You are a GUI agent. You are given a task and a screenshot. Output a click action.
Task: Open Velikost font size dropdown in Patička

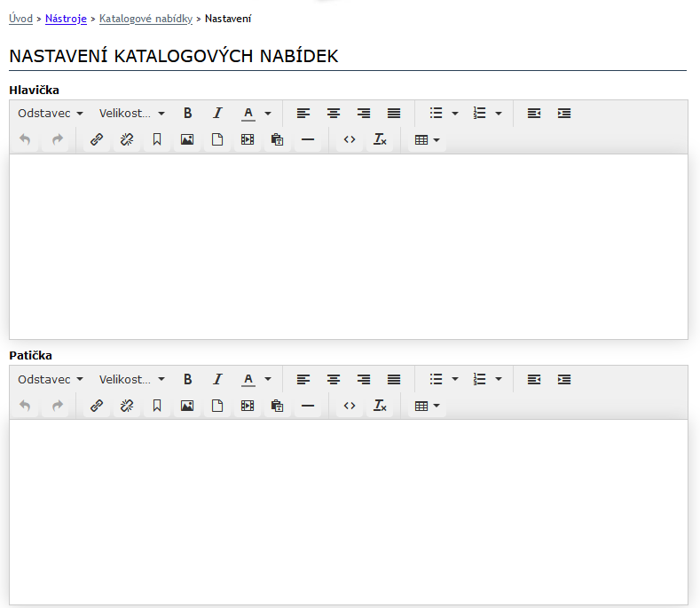pyautogui.click(x=132, y=379)
